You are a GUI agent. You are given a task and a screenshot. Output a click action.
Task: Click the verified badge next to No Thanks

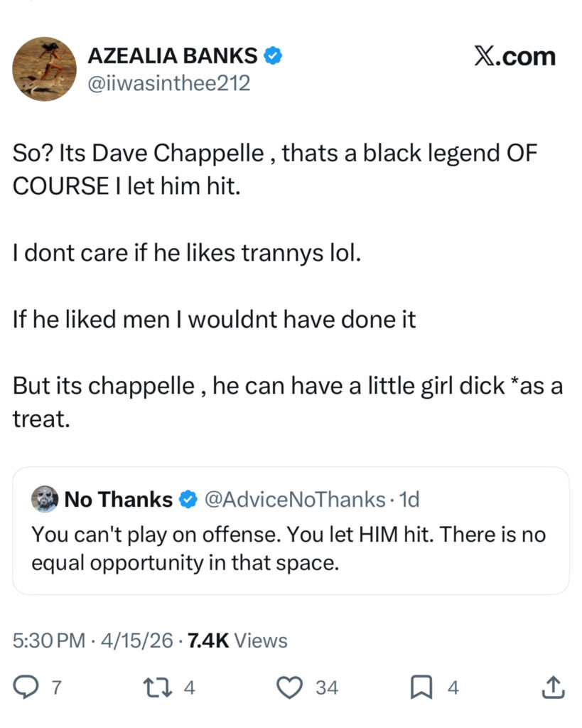point(188,500)
